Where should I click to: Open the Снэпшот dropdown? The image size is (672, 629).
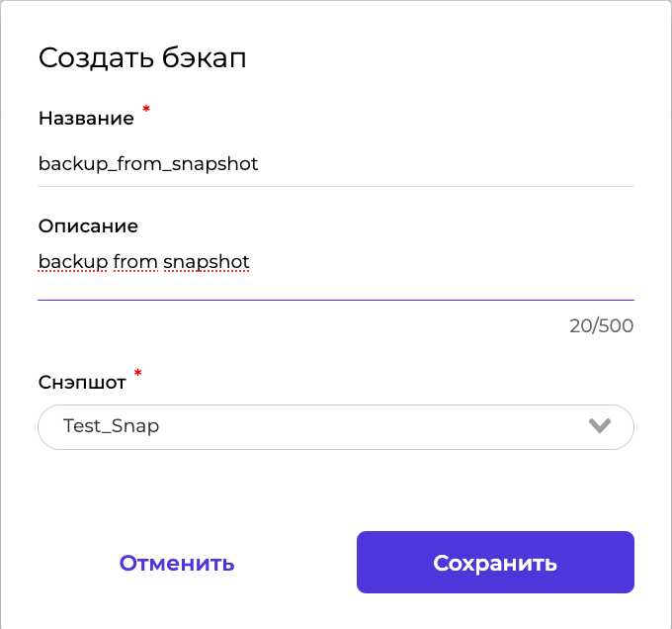point(336,427)
